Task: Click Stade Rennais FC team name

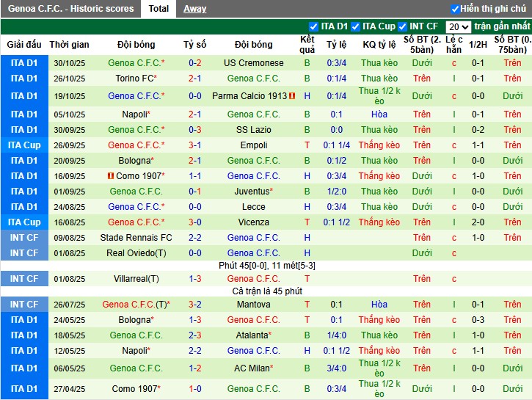Action: click(x=136, y=238)
